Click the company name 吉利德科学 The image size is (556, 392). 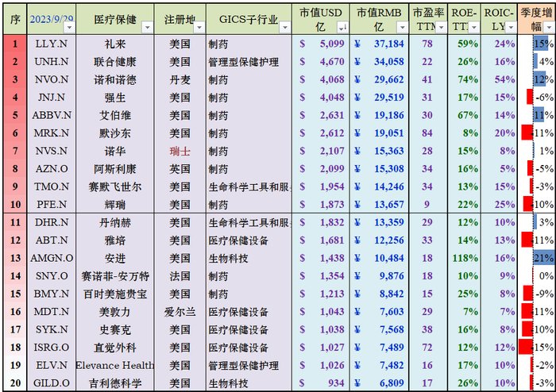pos(115,383)
